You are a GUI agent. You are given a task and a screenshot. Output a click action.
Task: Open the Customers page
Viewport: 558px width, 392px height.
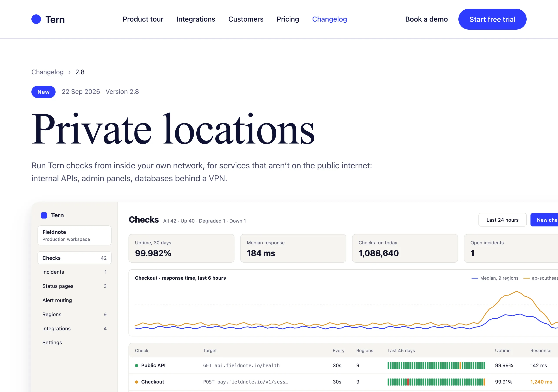[x=246, y=19]
